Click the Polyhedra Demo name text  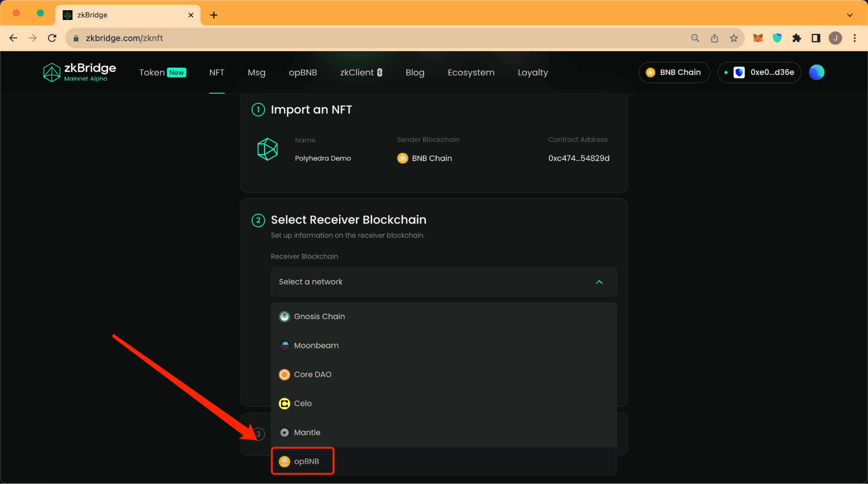point(323,158)
